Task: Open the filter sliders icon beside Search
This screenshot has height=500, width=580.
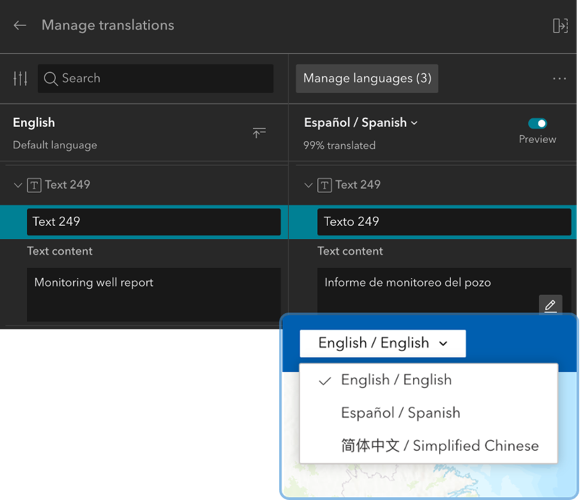Action: (20, 78)
